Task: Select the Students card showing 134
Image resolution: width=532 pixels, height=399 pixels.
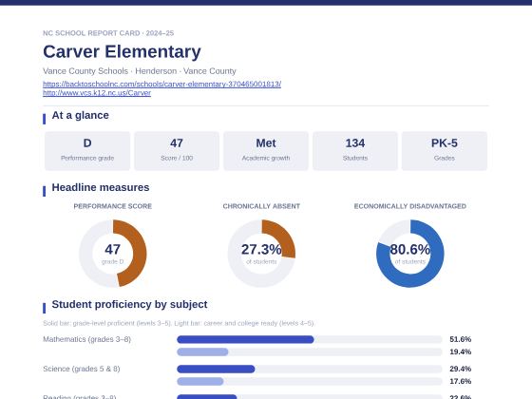Action: point(355,151)
